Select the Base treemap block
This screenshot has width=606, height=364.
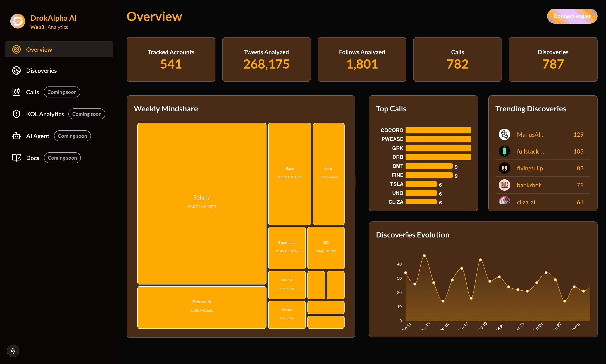click(289, 174)
